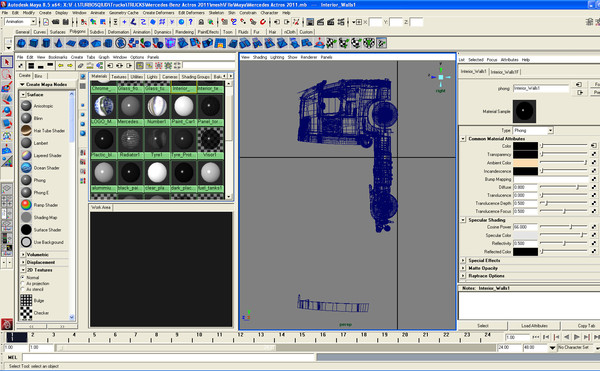The height and width of the screenshot is (371, 600).
Task: Open the Bins tab
Action: click(x=38, y=76)
